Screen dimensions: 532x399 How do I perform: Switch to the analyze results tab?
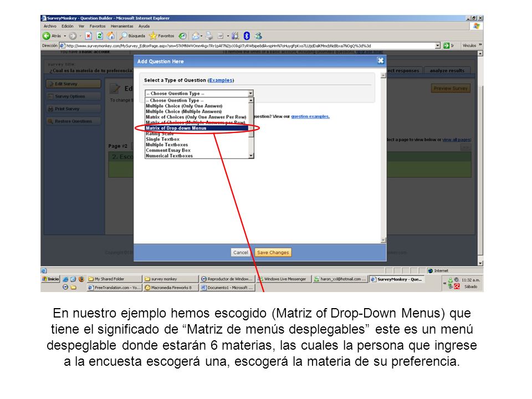[x=447, y=70]
